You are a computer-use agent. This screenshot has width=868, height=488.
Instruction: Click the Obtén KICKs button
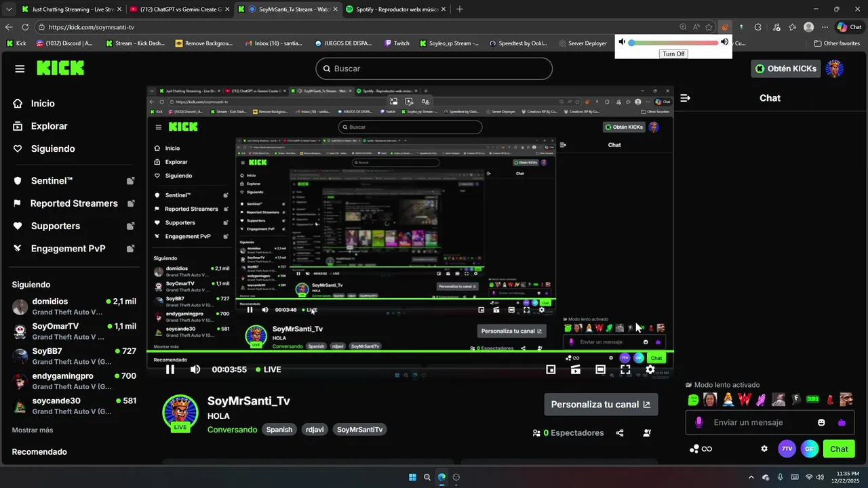[x=786, y=68]
